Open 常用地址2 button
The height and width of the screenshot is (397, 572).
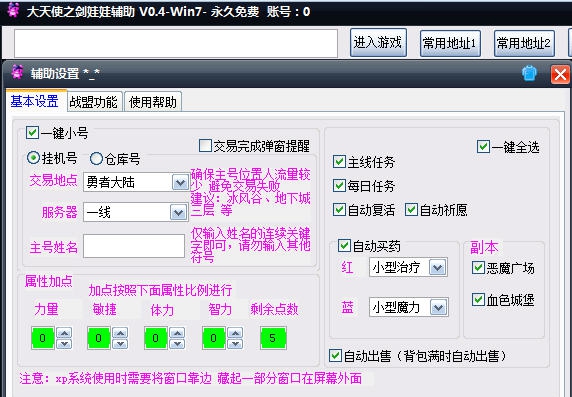(x=524, y=43)
